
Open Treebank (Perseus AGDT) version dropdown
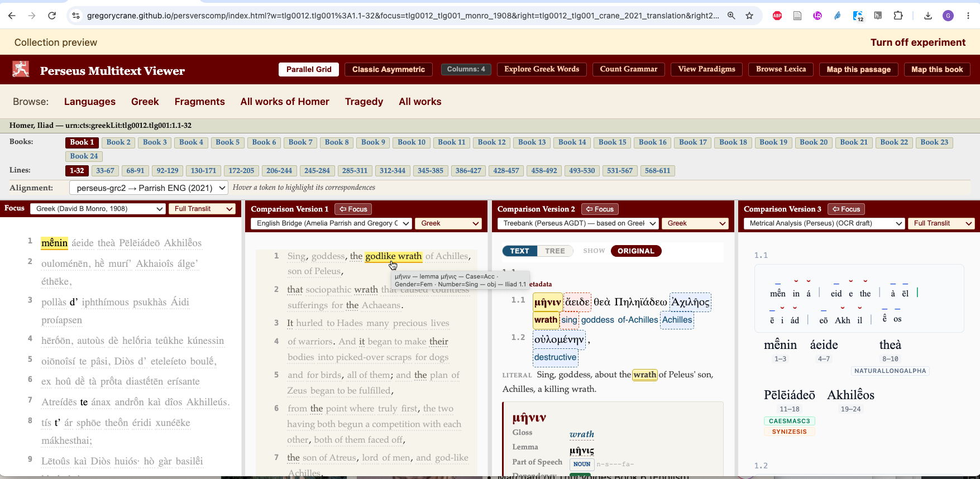click(x=578, y=223)
